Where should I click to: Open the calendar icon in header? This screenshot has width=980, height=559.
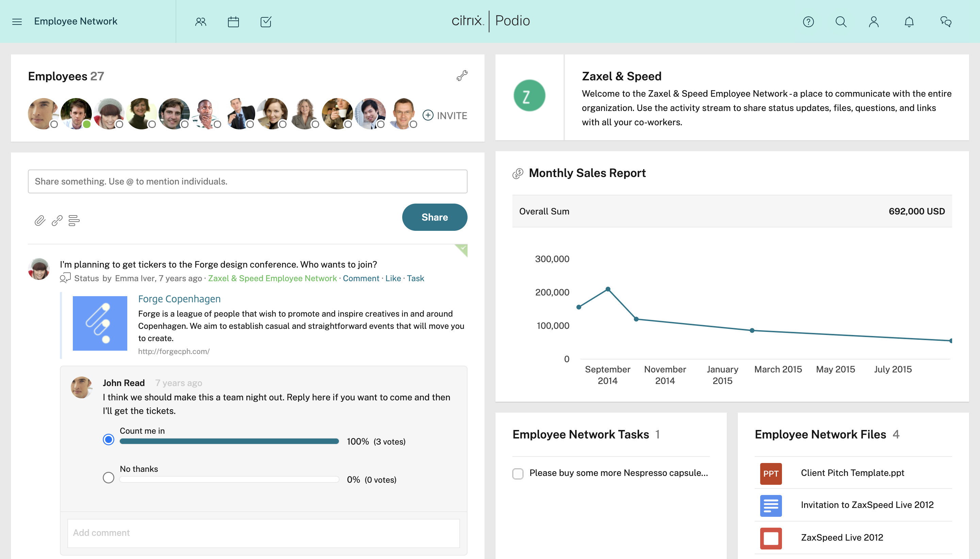pyautogui.click(x=233, y=22)
